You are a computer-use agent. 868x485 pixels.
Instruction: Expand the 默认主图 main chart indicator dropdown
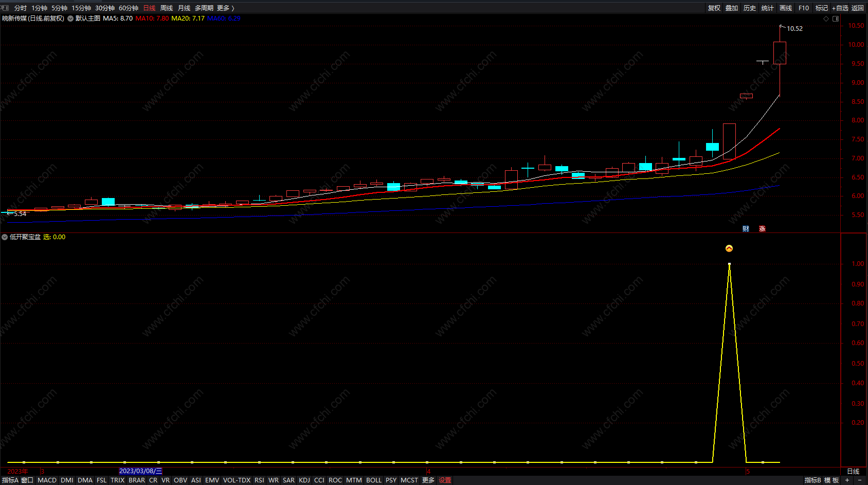click(x=70, y=19)
